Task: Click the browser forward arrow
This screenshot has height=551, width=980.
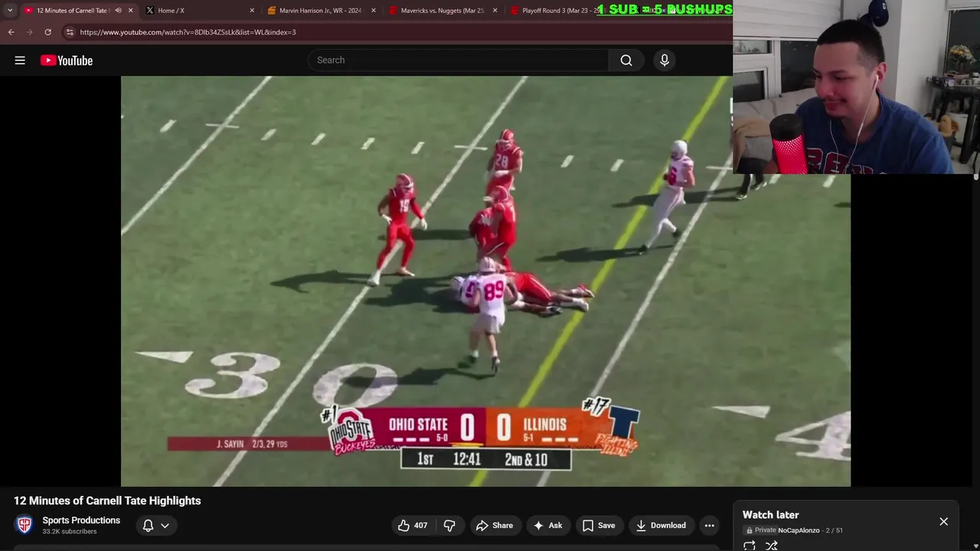Action: tap(29, 32)
